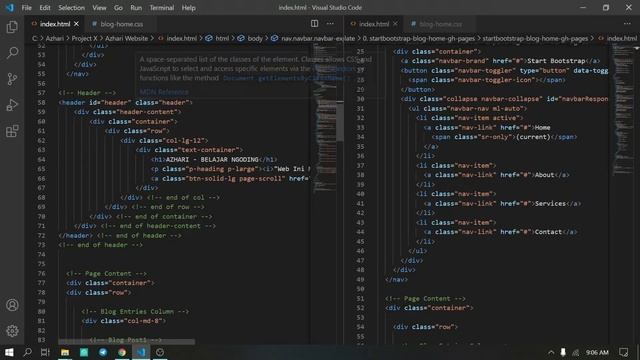Click the right editor minimap
Image resolution: width=640 pixels, height=360 pixels.
tap(622, 110)
